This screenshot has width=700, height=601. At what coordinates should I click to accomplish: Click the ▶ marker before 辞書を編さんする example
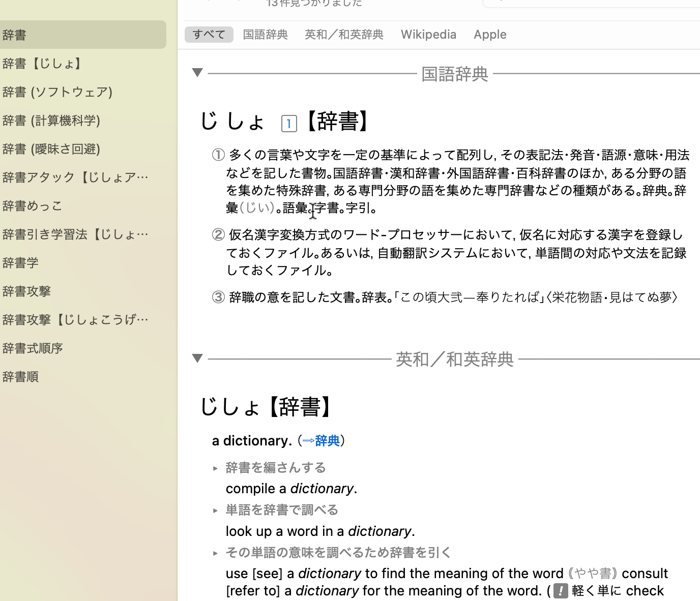tap(216, 468)
